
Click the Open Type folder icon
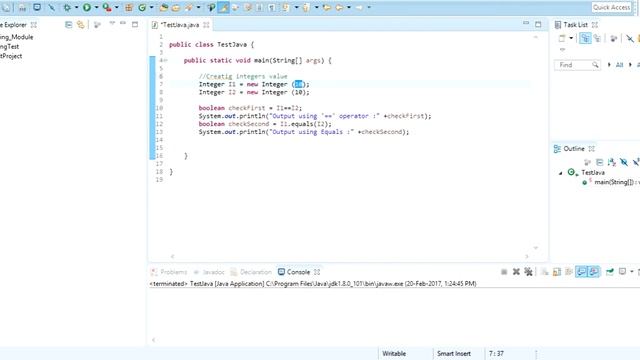164,7
